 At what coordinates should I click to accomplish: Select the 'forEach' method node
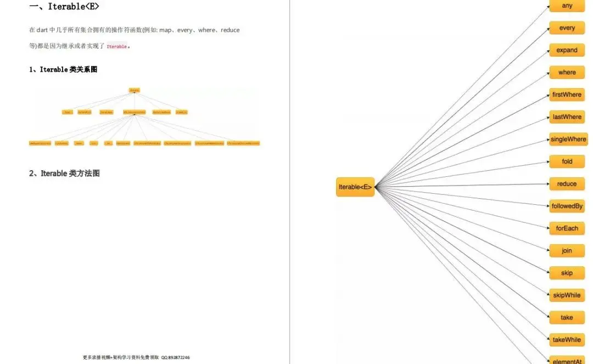coord(567,229)
